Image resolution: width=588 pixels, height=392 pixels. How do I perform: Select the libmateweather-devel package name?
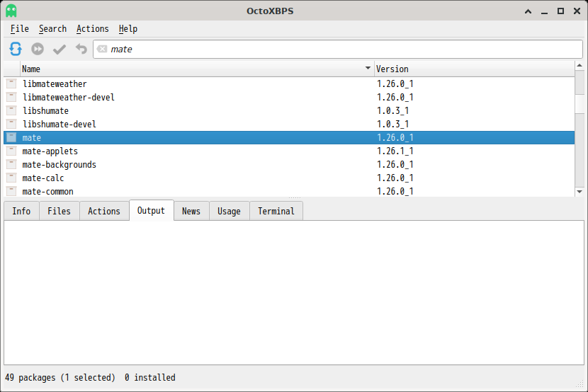click(69, 98)
